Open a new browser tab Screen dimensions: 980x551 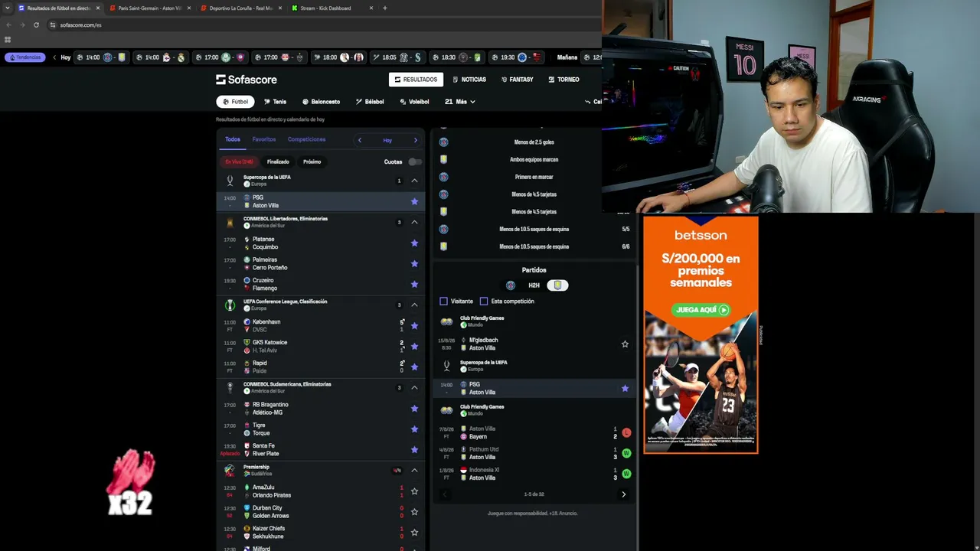tap(384, 8)
